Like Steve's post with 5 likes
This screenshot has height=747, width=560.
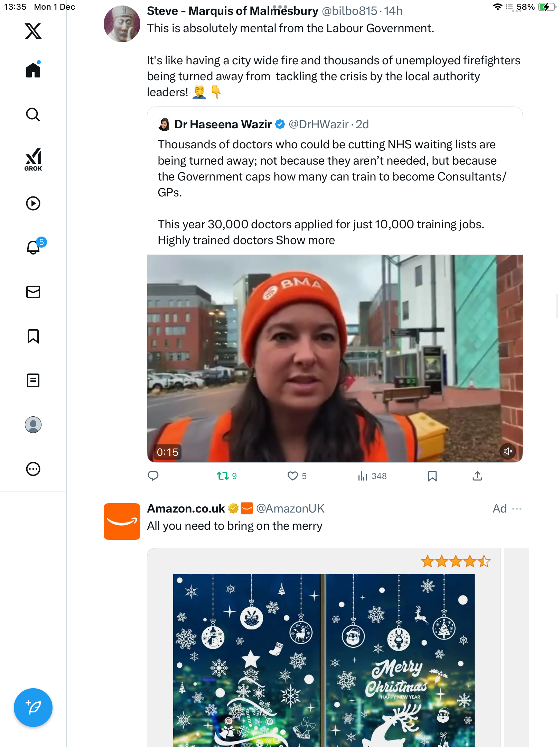tap(293, 476)
